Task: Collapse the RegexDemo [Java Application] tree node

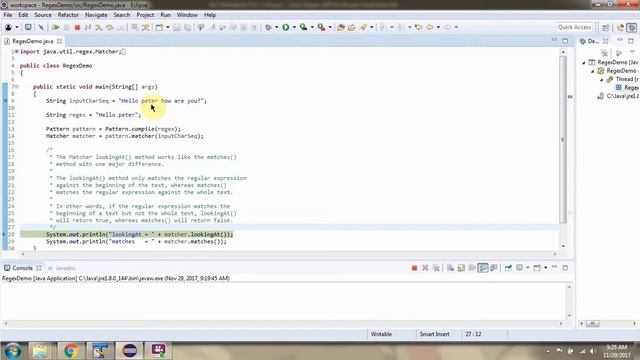Action: (x=584, y=63)
